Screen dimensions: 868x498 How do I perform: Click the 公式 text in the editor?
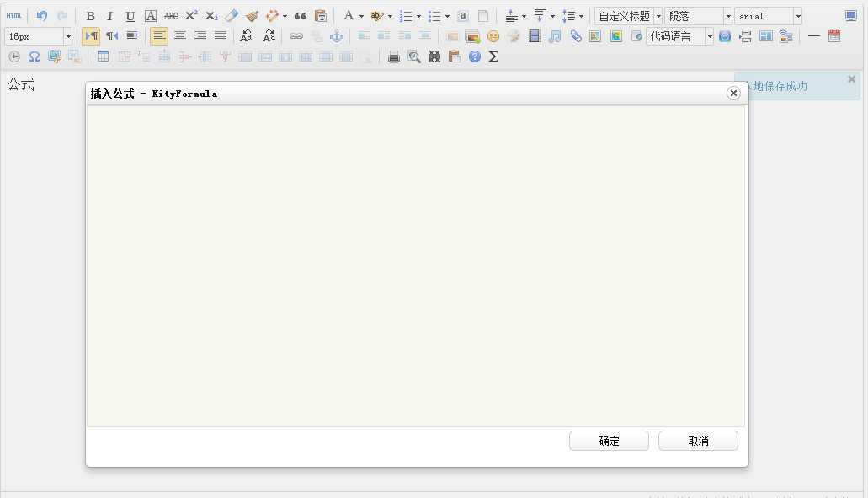click(x=21, y=84)
